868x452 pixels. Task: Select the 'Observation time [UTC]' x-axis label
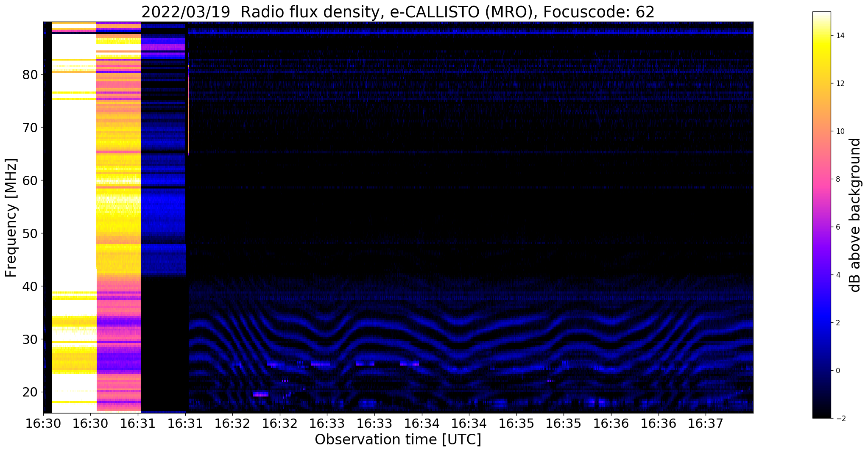[x=398, y=439]
